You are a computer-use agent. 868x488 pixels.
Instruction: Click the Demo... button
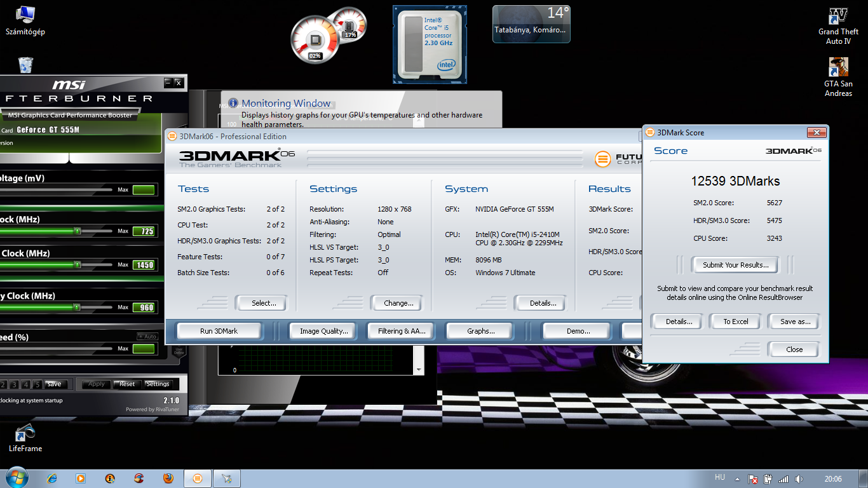pyautogui.click(x=576, y=331)
